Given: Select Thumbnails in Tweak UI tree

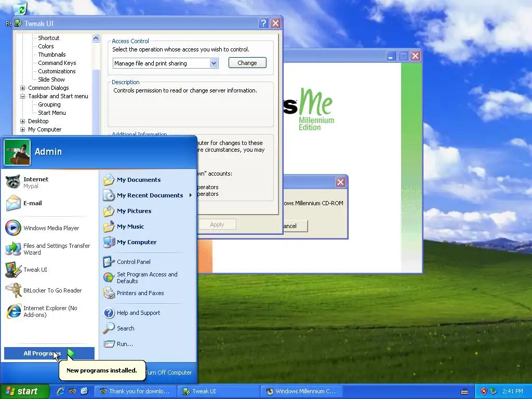Looking at the screenshot, I should click(52, 55).
